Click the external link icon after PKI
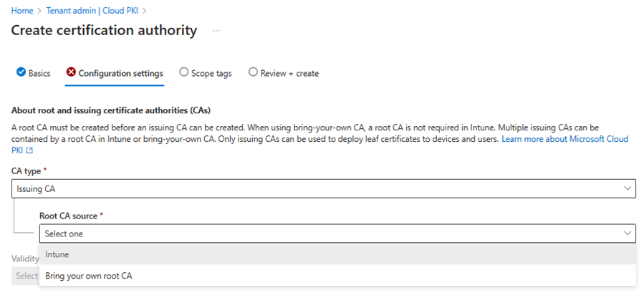Viewport: 644px width, 298px height. (29, 150)
